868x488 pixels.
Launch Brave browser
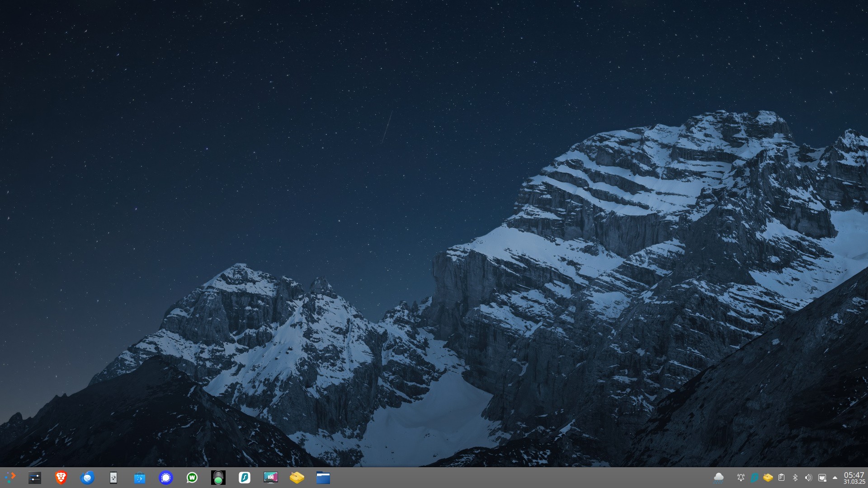click(x=61, y=478)
